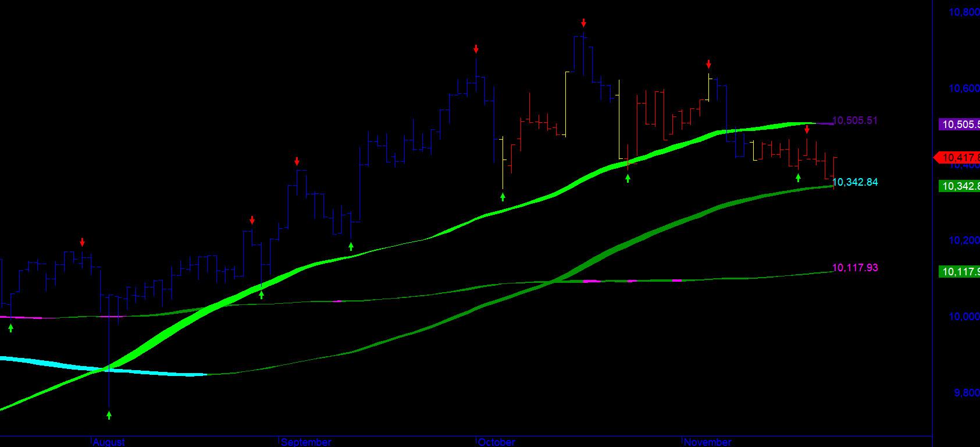Click the magenta 10,117.93 moving average label
Screen dimensions: 980x447
pos(855,268)
